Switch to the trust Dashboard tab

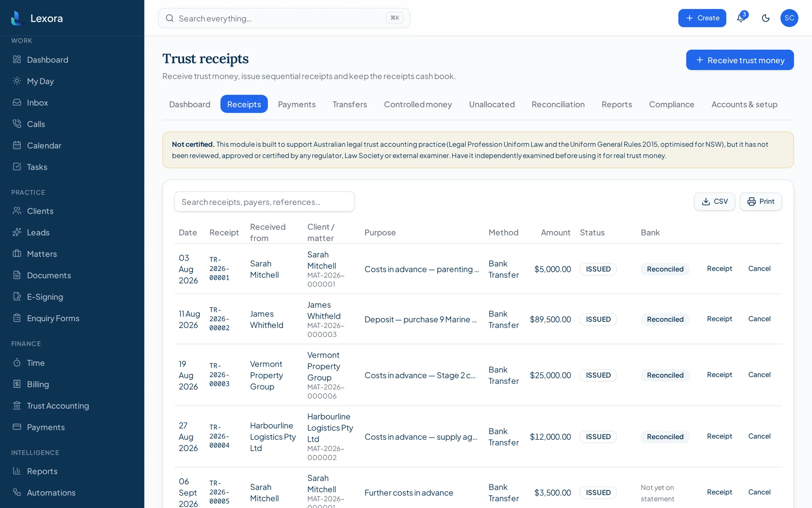[190, 104]
